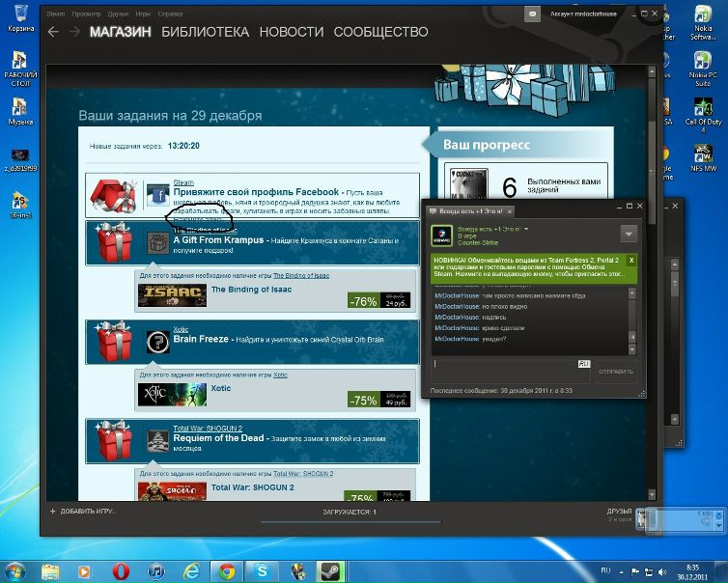Launch Google Chrome from the taskbar
Viewport: 728px width, 583px height.
tap(226, 569)
